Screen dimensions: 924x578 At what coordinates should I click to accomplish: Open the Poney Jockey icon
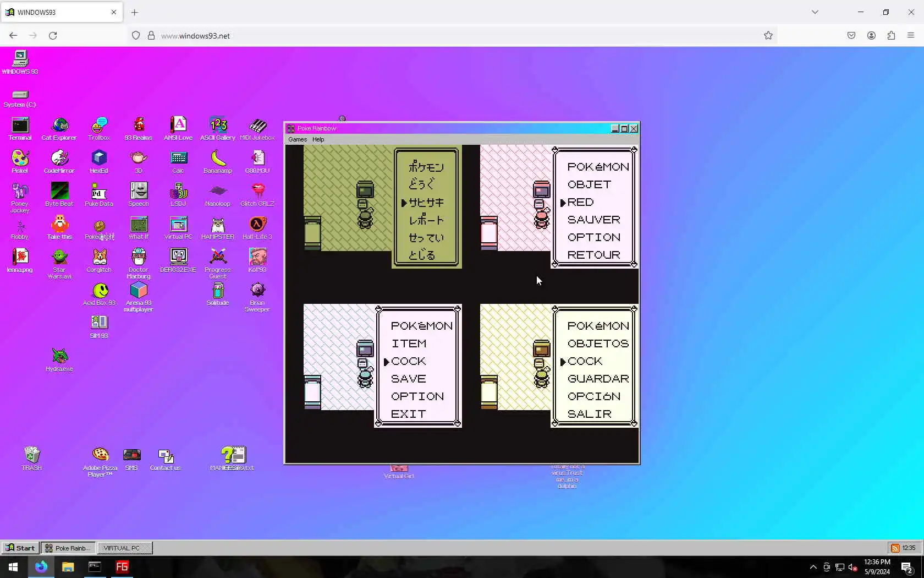coord(20,198)
